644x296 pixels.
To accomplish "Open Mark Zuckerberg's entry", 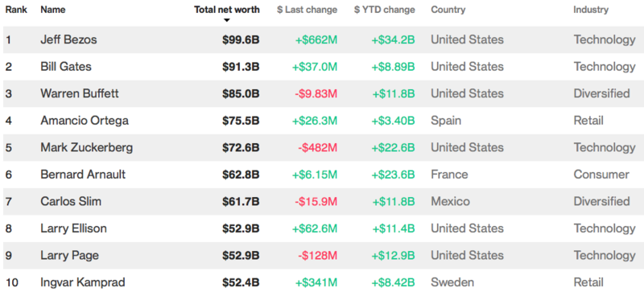I will tap(86, 147).
